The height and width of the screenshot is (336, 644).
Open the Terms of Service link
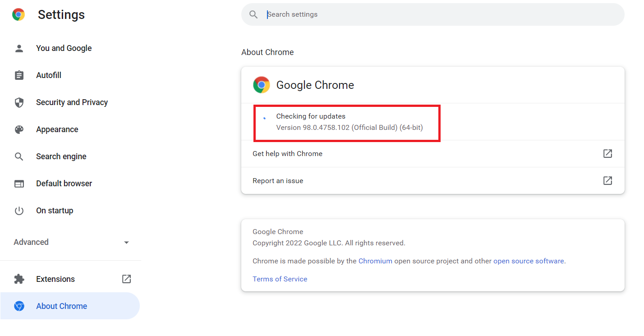click(280, 279)
